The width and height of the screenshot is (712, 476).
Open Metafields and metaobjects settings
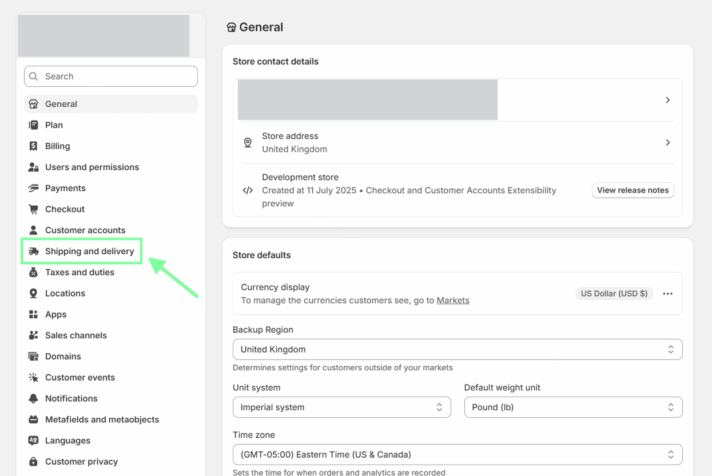[x=111, y=420]
